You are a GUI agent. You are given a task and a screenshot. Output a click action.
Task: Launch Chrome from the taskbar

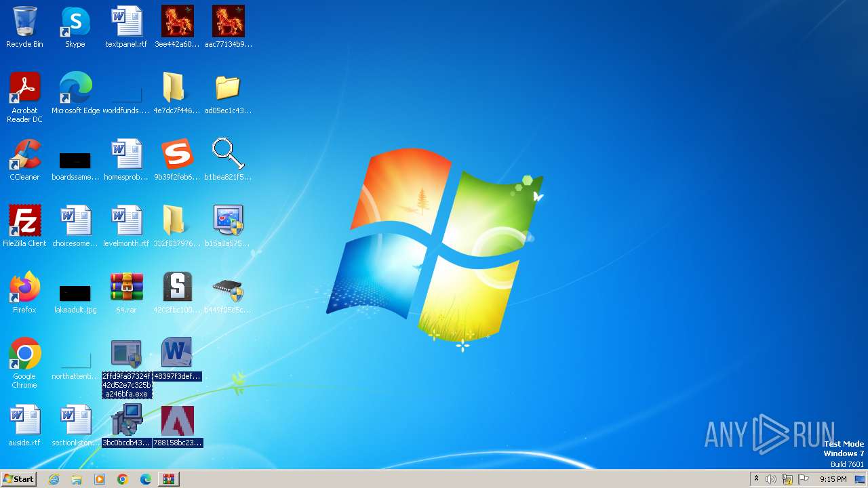123,479
